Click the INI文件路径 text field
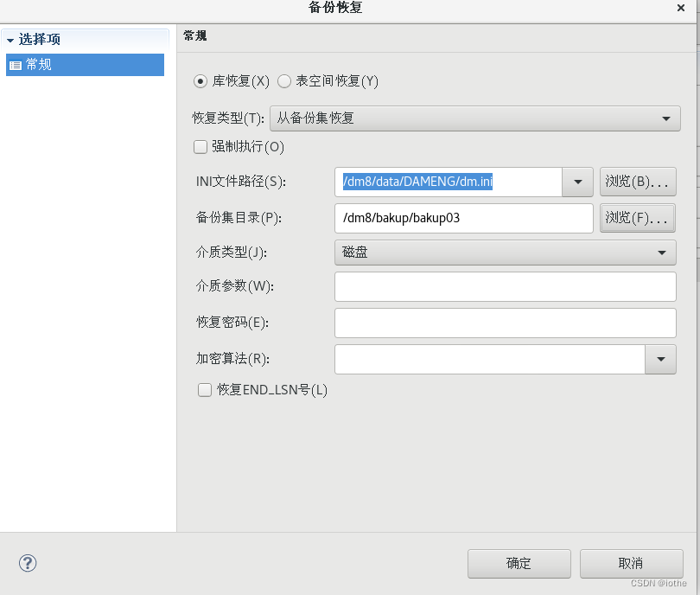This screenshot has height=595, width=700. point(449,182)
